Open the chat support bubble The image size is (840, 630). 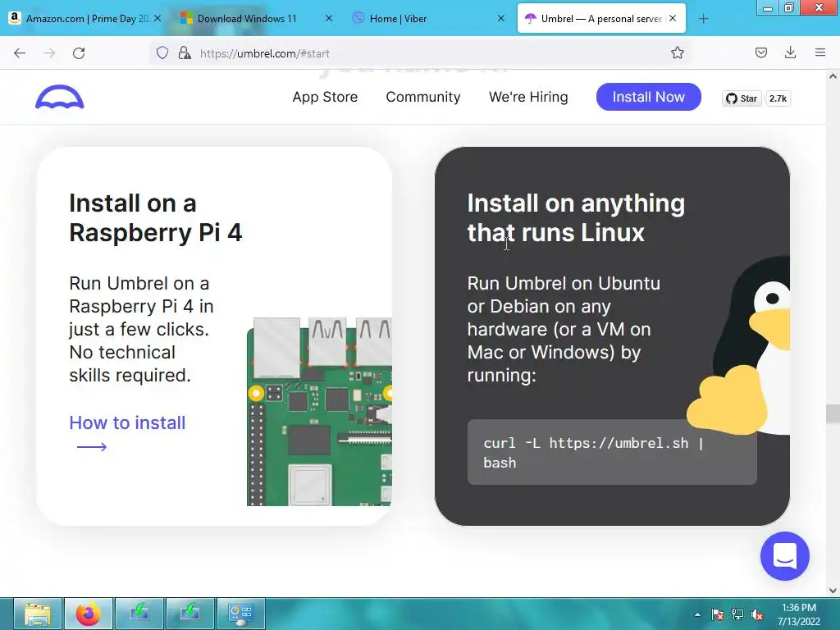[785, 556]
